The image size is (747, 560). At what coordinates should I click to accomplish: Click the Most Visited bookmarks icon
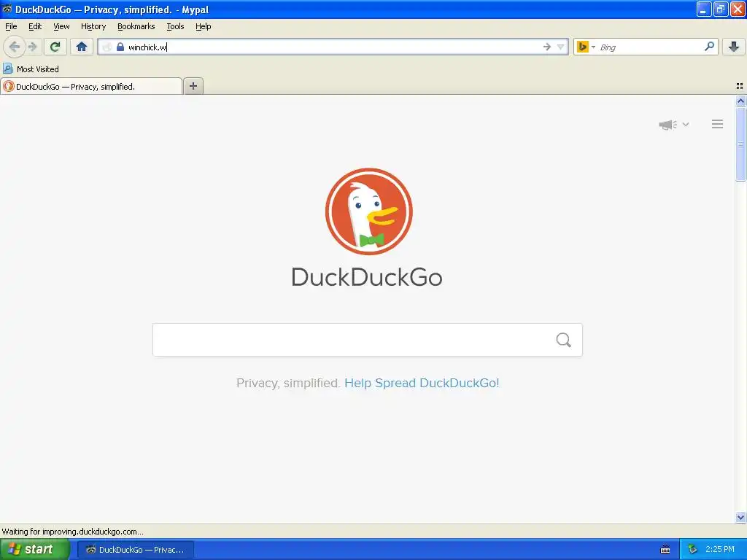point(7,69)
